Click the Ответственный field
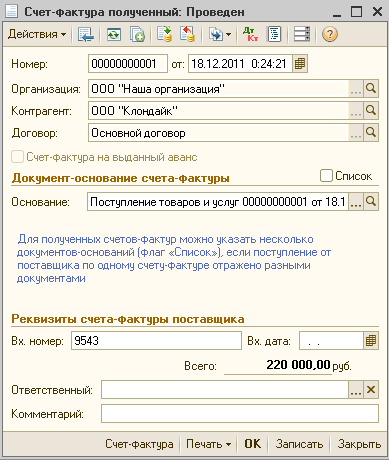This screenshot has width=389, height=460. (225, 390)
